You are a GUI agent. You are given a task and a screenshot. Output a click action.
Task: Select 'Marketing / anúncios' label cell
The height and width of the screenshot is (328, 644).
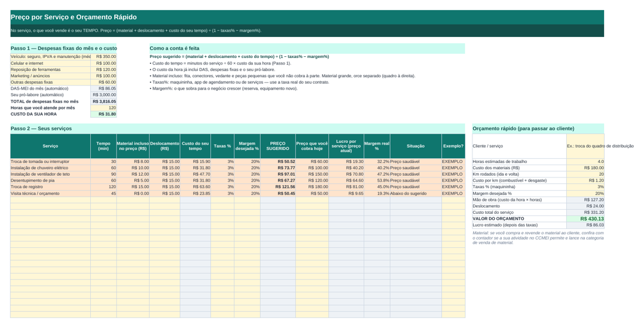tap(50, 76)
